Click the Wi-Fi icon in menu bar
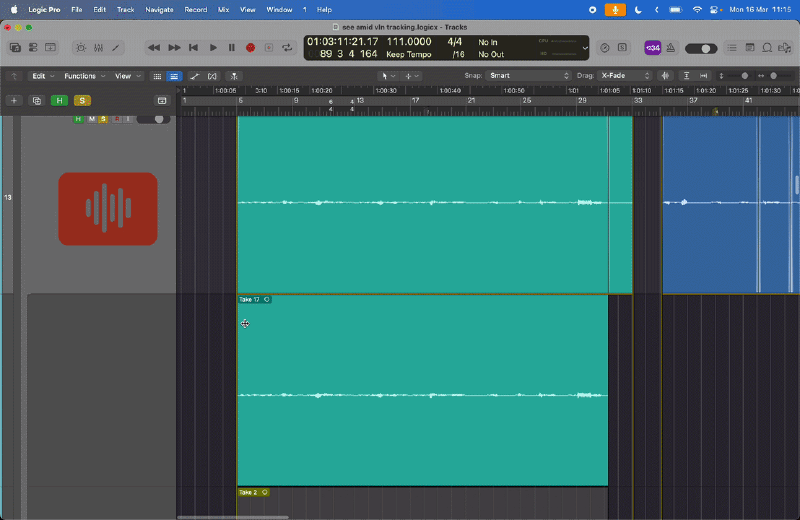 point(697,10)
